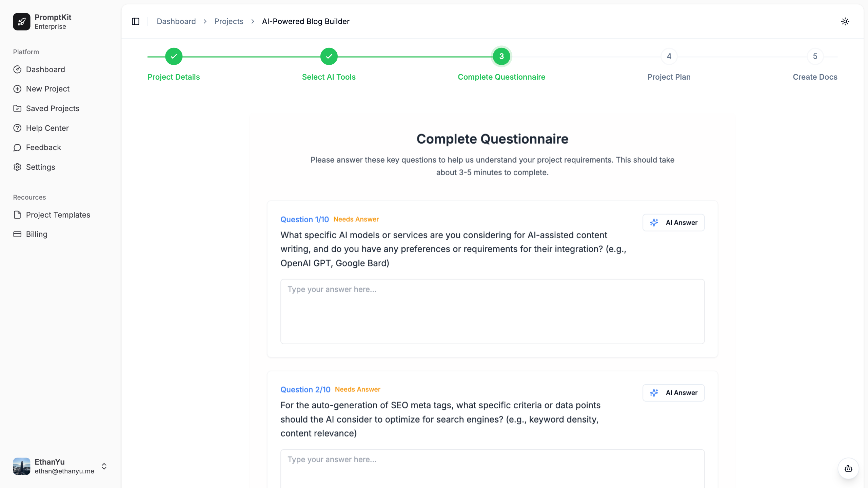Click the PromptKit rocket logo icon

(22, 22)
